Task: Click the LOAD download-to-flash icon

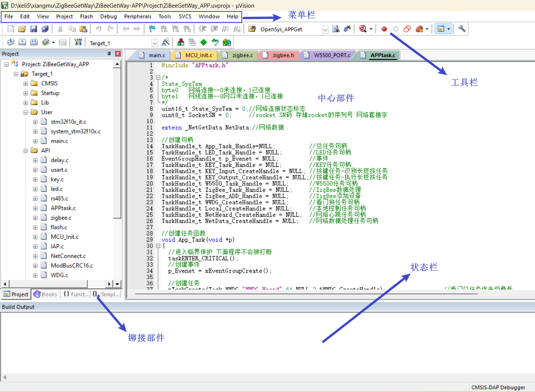Action: (78, 42)
